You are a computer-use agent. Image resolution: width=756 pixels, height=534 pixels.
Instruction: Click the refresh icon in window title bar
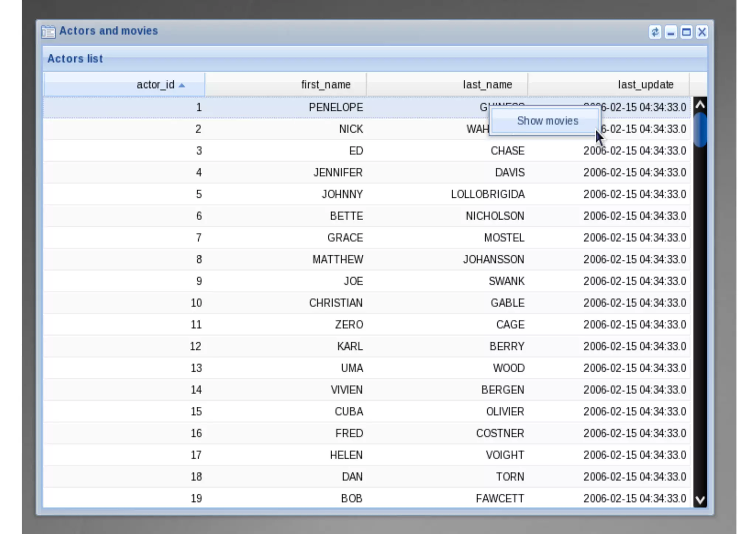(655, 32)
